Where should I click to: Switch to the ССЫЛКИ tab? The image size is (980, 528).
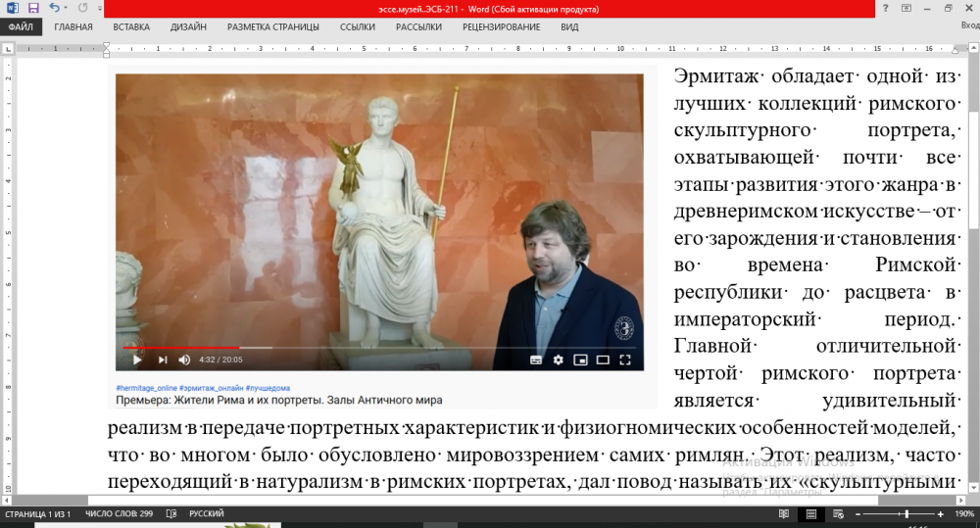[x=358, y=26]
